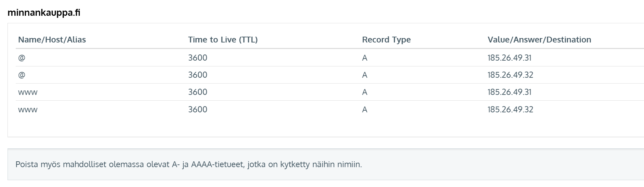This screenshot has height=187, width=644.
Task: Select the @ host cell of the 185.26.49.32 record
Action: (x=22, y=75)
